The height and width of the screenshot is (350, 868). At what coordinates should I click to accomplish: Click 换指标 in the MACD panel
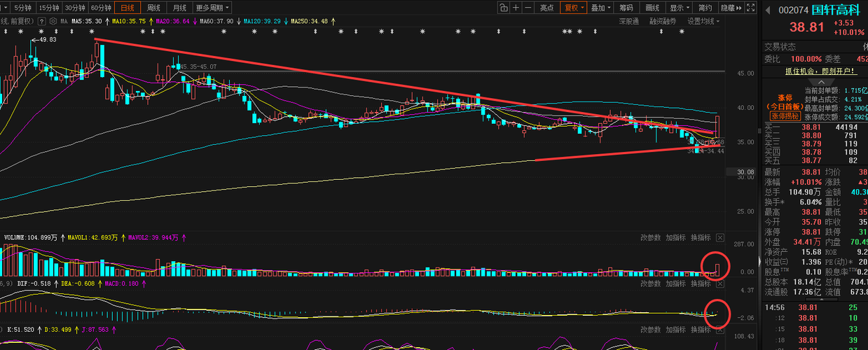point(701,283)
